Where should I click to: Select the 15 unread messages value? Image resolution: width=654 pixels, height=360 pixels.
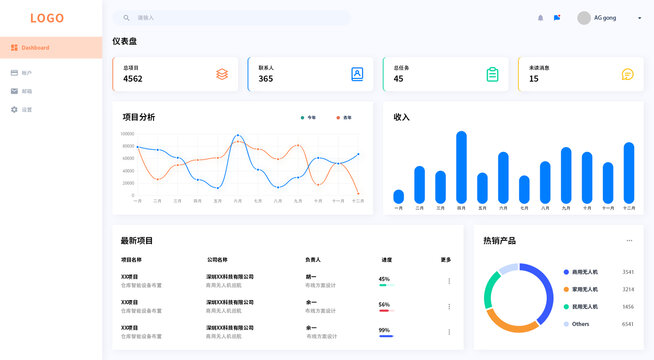(x=533, y=79)
